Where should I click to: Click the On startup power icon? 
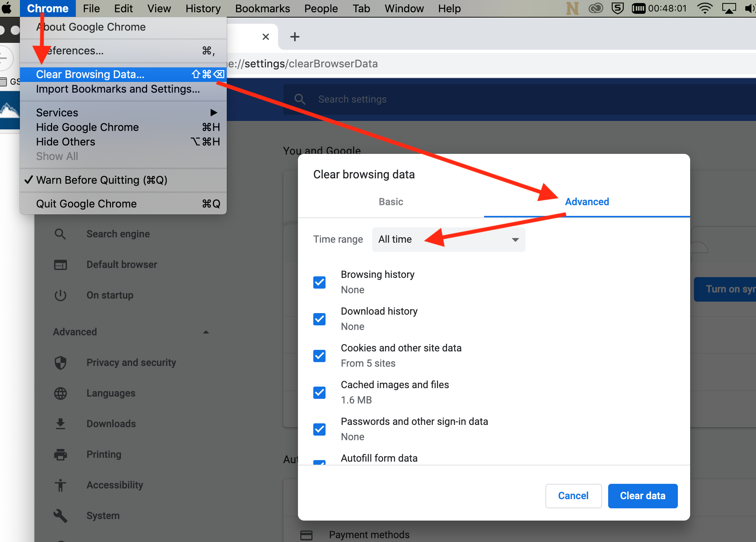click(x=60, y=295)
